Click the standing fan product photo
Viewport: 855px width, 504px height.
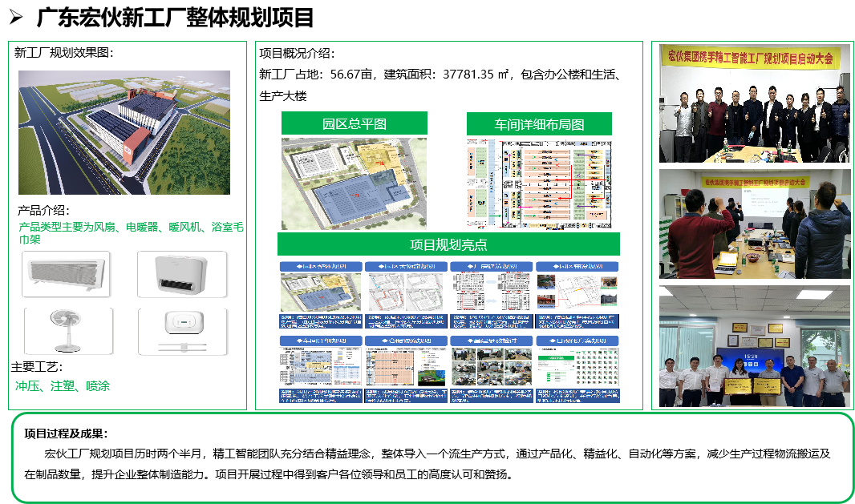click(x=69, y=331)
